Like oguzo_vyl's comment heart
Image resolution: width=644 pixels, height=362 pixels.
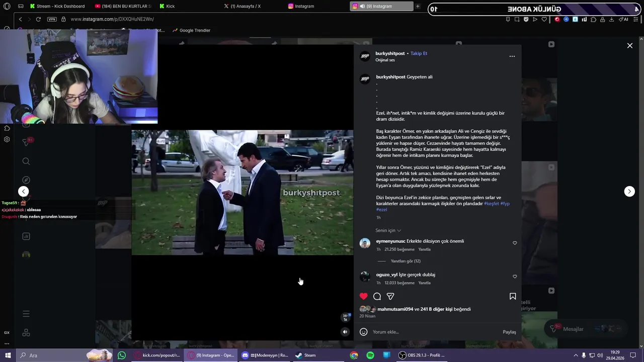pyautogui.click(x=515, y=277)
